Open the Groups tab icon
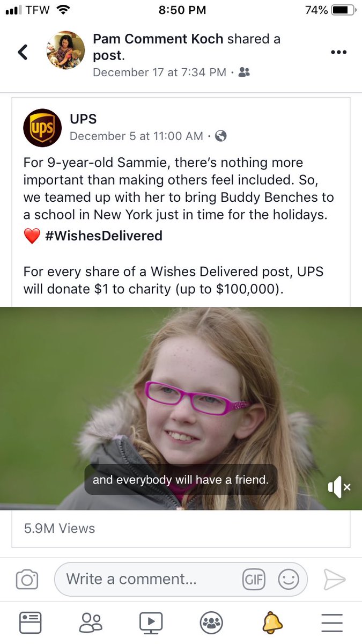 (x=211, y=623)
